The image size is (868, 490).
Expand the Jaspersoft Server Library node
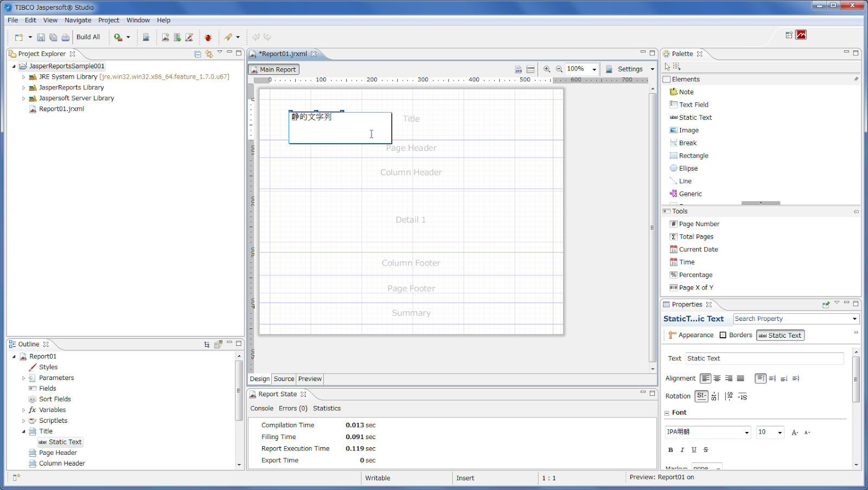click(23, 99)
